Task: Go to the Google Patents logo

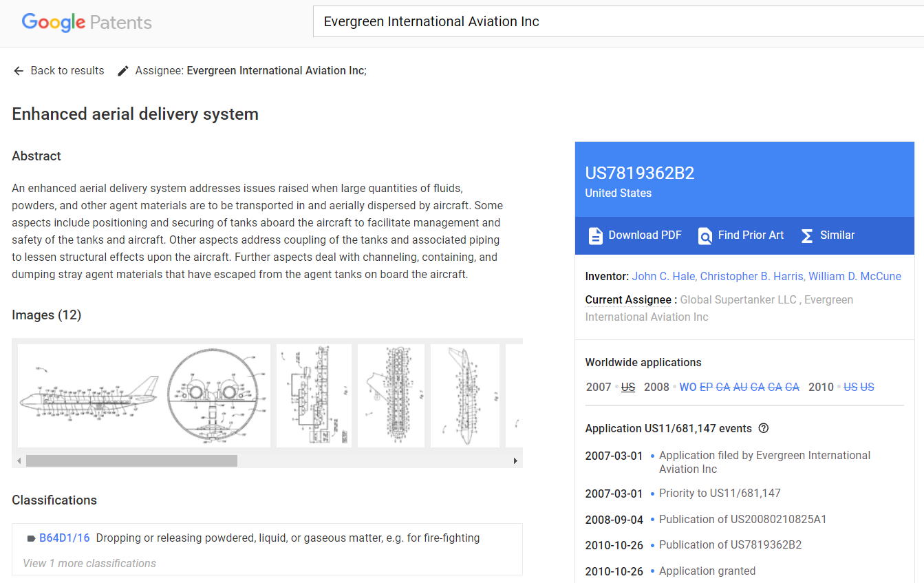Action: pos(87,23)
